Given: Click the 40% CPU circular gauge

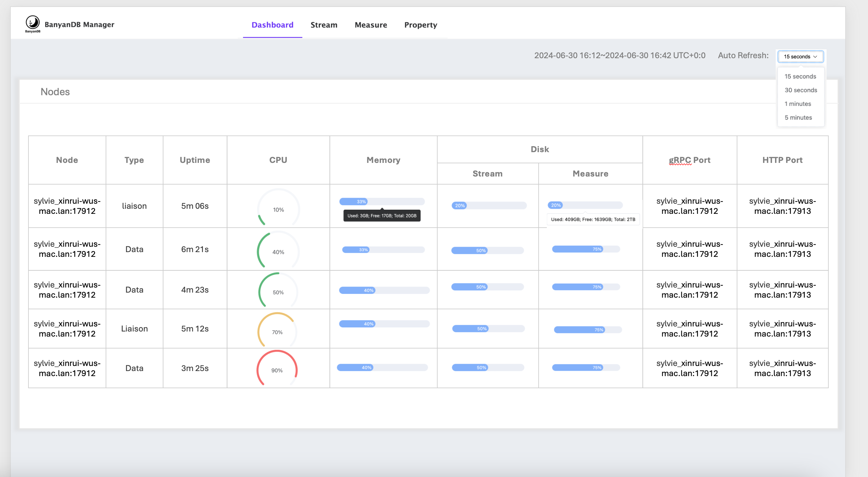Looking at the screenshot, I should pos(278,251).
